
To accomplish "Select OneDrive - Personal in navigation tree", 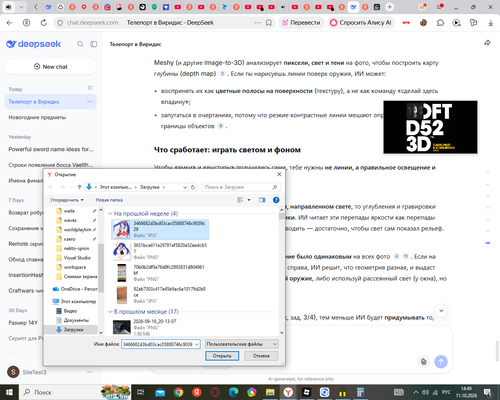I will (75, 289).
